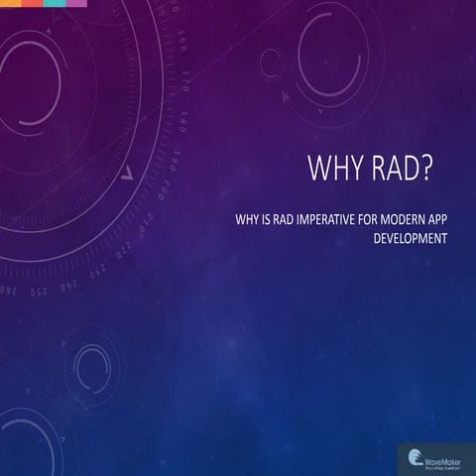The image size is (476, 476).
Task: Click the WHY RAD? title text
Action: 370,168
